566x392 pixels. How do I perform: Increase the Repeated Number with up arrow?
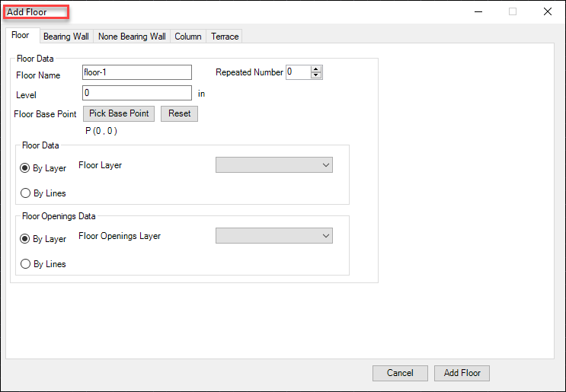317,69
